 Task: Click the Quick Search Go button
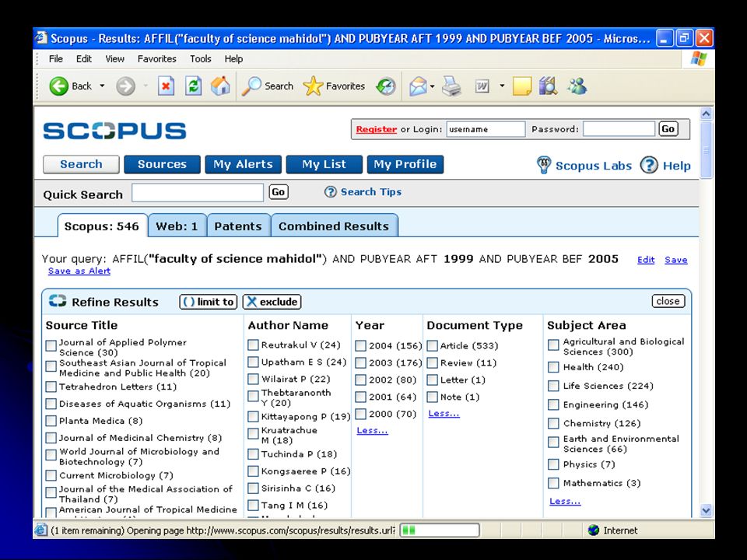[279, 192]
